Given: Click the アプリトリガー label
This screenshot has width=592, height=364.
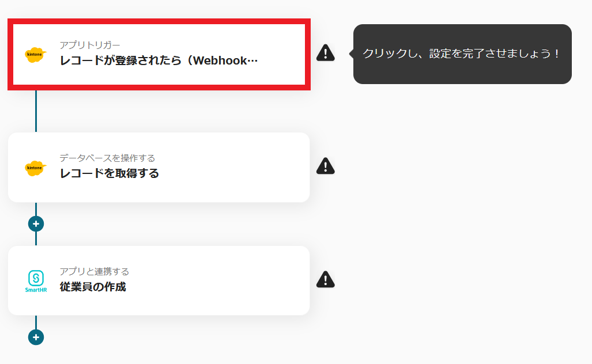Looking at the screenshot, I should pyautogui.click(x=90, y=45).
